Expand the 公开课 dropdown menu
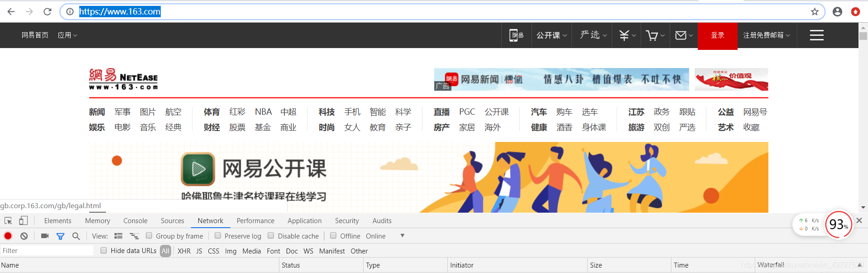Screen dimensions: 868x273 pyautogui.click(x=552, y=35)
